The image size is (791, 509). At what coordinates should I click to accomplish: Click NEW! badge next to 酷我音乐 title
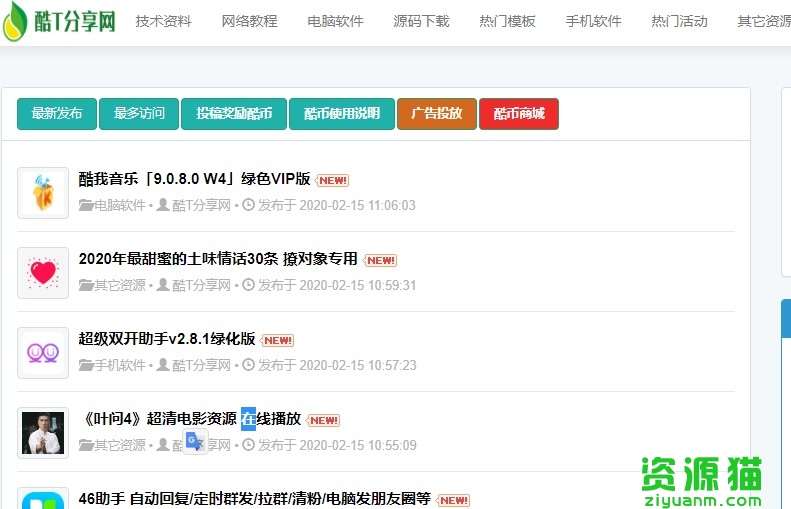[x=332, y=180]
